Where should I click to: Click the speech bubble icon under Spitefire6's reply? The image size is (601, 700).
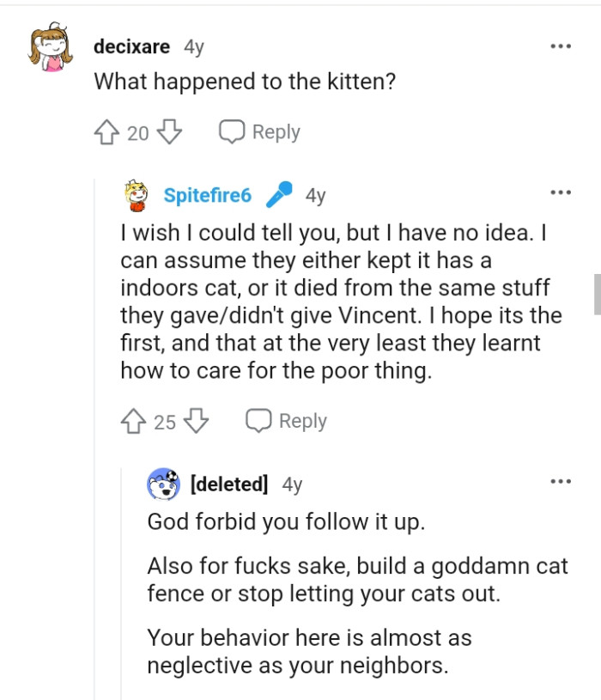[x=258, y=421]
